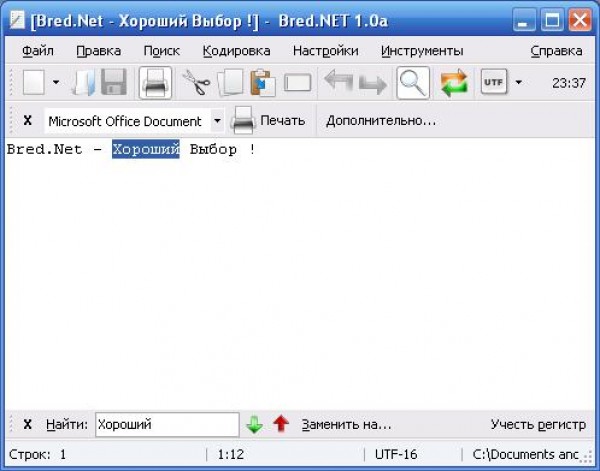Redo with right arrow icon
Screen dimensions: 600x471
373,84
